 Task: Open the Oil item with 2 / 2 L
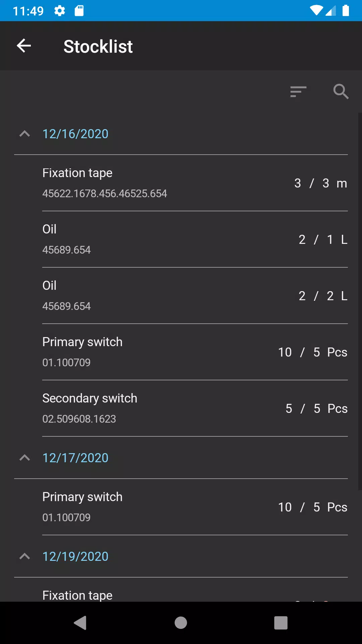click(x=195, y=296)
